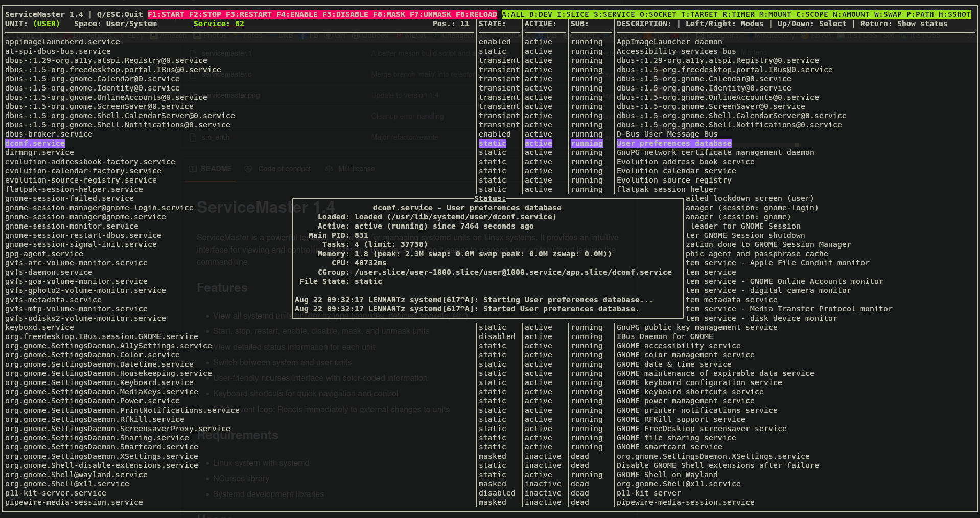The height and width of the screenshot is (518, 980).
Task: Choose the C:SCOPE unit filter
Action: (812, 14)
